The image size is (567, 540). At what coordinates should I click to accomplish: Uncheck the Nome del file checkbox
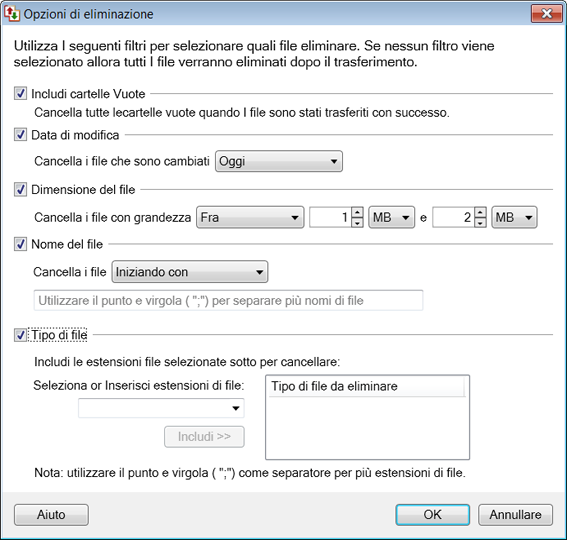click(20, 244)
